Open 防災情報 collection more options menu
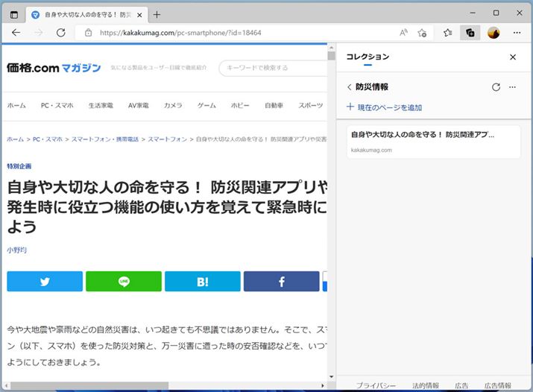Image resolution: width=533 pixels, height=392 pixels. point(512,87)
